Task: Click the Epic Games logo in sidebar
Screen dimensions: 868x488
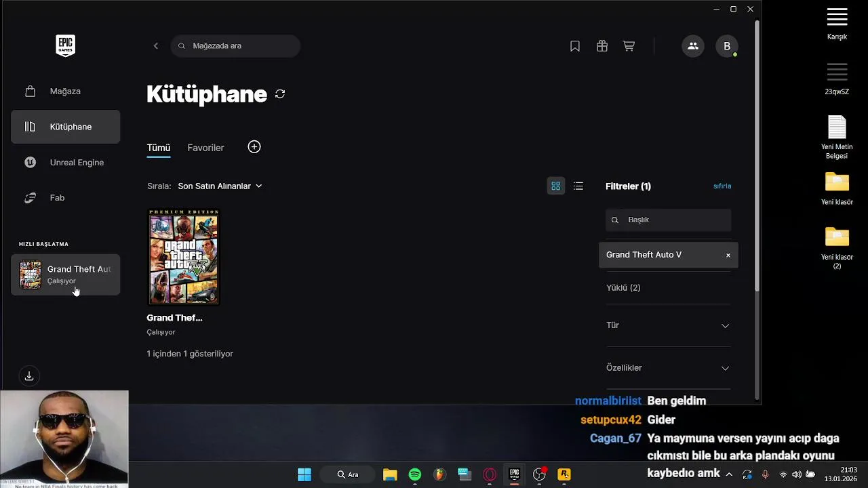Action: click(66, 45)
